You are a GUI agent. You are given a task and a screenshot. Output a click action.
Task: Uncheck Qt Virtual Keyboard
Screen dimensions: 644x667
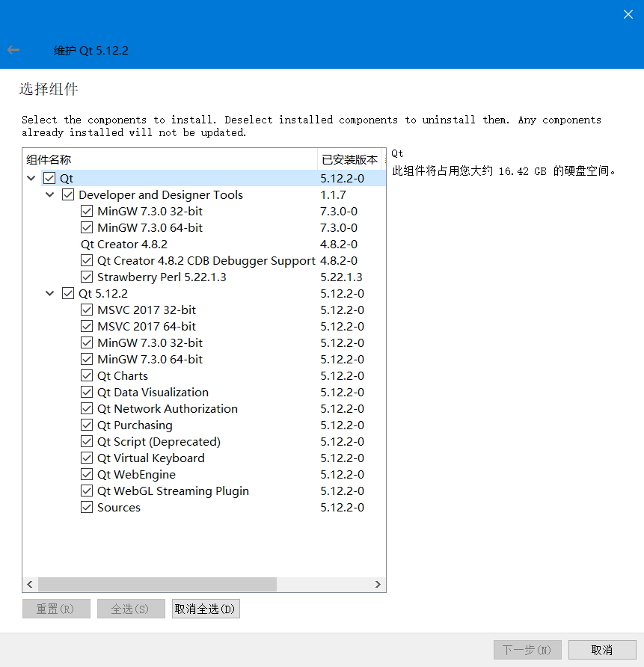(x=87, y=458)
